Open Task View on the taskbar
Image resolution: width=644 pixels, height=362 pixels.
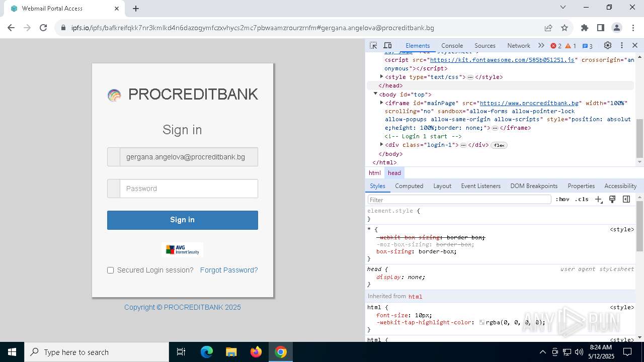coord(181,352)
